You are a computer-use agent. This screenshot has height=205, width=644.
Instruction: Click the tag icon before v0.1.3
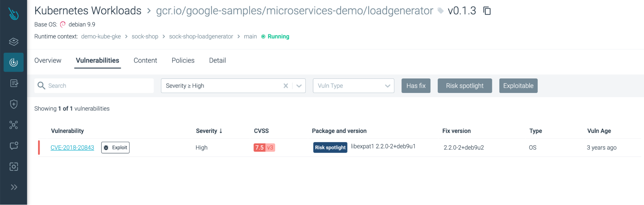(440, 11)
